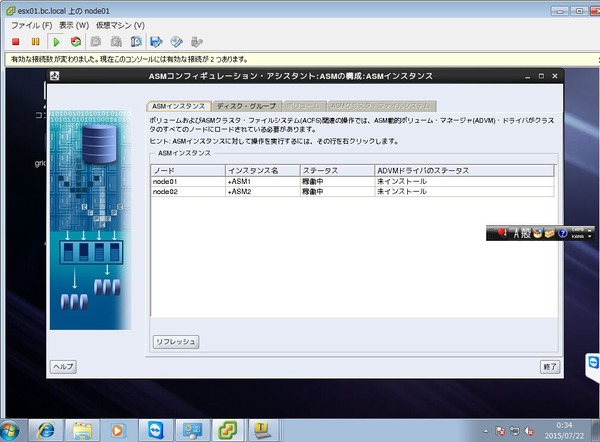Click the IME bar minimize button

[x=590, y=229]
